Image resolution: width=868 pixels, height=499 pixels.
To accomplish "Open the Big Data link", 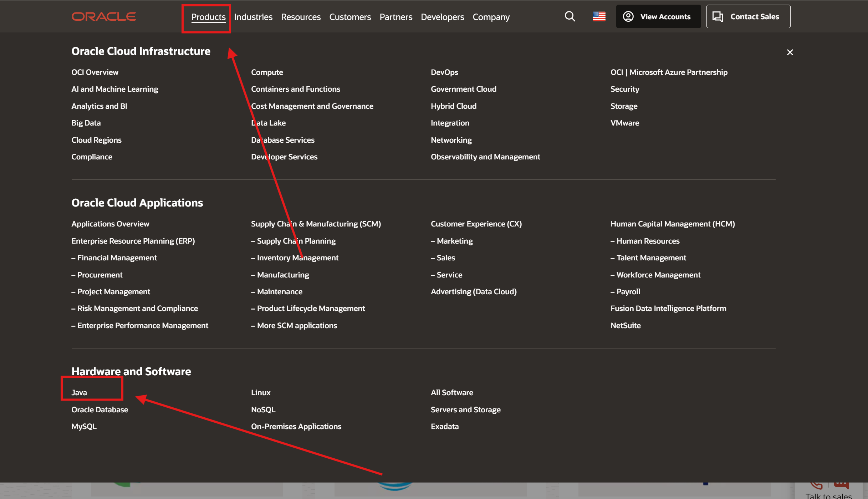I will 86,123.
